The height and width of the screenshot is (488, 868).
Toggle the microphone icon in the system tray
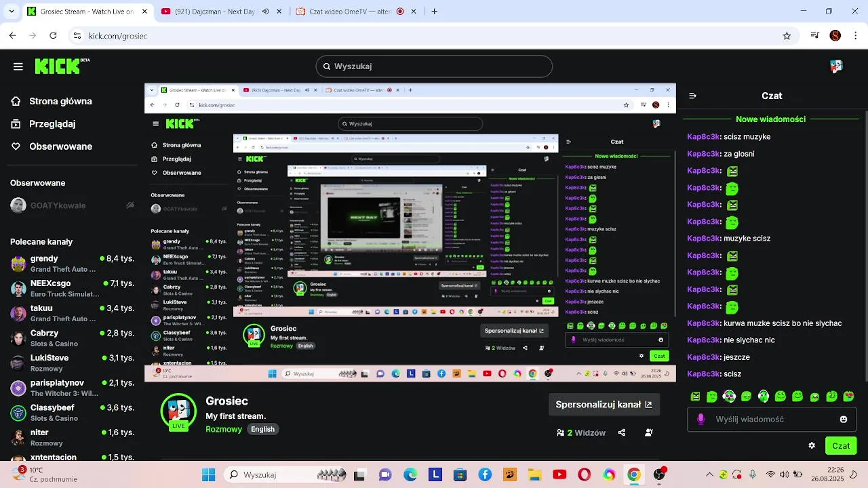(x=753, y=474)
